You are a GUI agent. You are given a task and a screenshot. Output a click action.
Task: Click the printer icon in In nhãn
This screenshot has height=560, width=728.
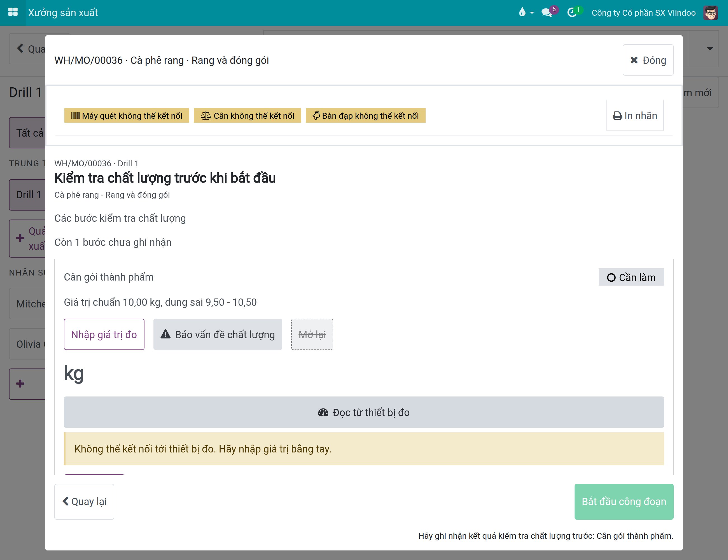[617, 116]
